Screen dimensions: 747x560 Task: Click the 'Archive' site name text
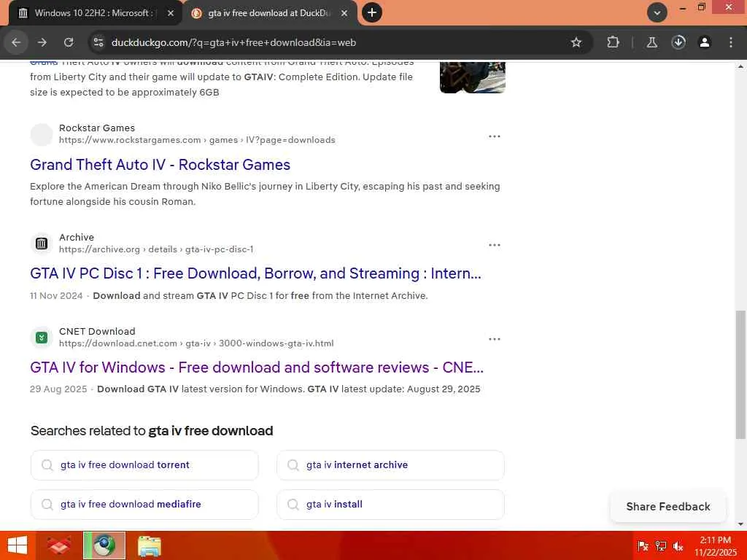coord(77,237)
